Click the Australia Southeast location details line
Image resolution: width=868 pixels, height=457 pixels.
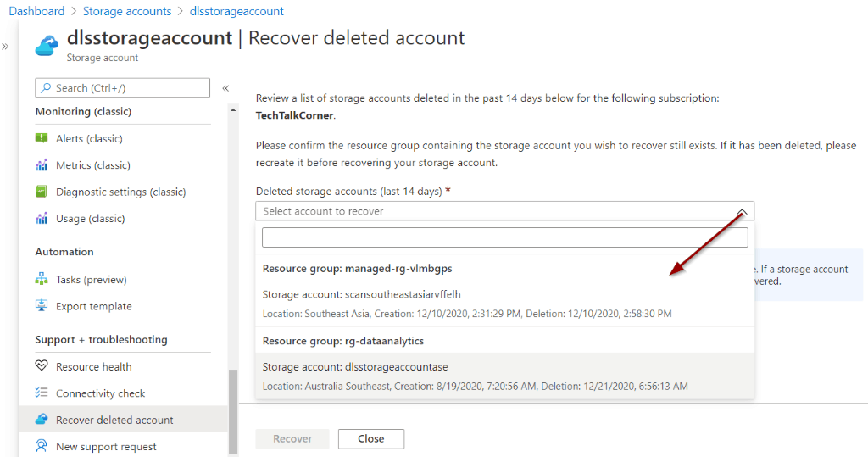pyautogui.click(x=475, y=386)
